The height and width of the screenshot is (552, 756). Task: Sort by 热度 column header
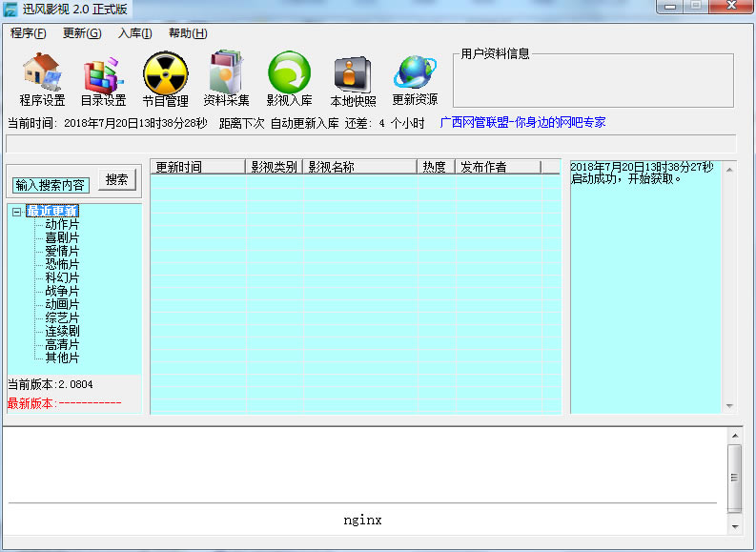[x=434, y=167]
